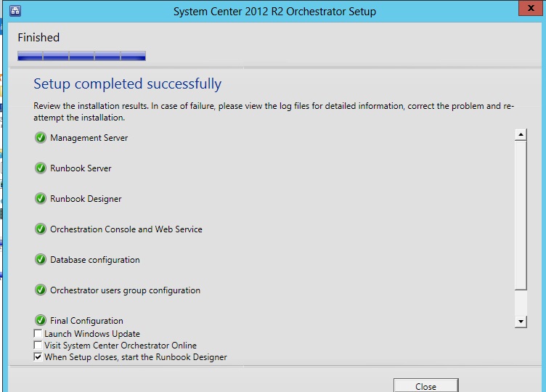Click the green check beside Runbook Server
The height and width of the screenshot is (392, 546).
(x=41, y=168)
